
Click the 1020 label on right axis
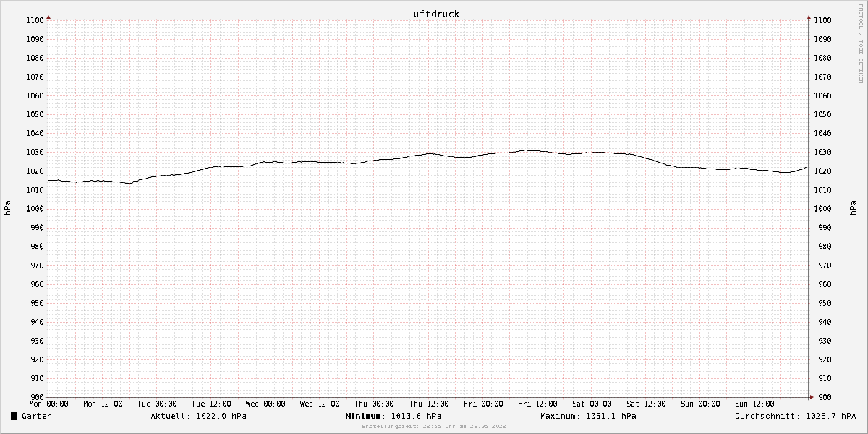pyautogui.click(x=822, y=171)
